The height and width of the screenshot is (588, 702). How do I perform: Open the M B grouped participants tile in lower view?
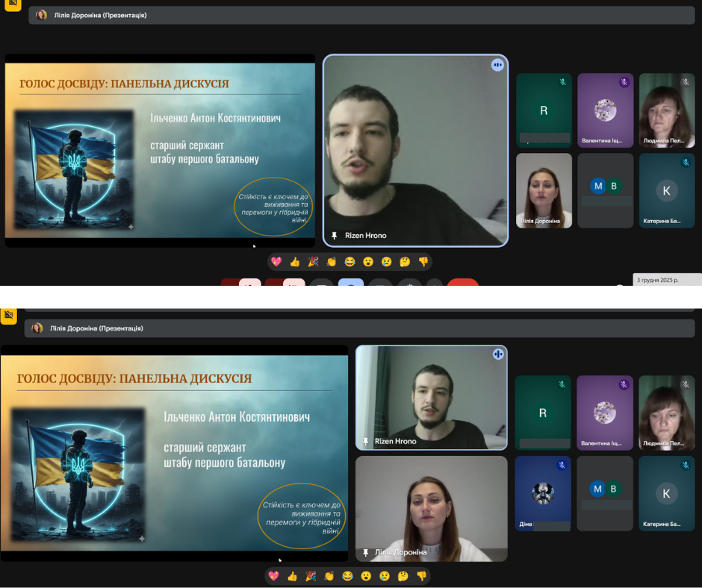point(605,490)
